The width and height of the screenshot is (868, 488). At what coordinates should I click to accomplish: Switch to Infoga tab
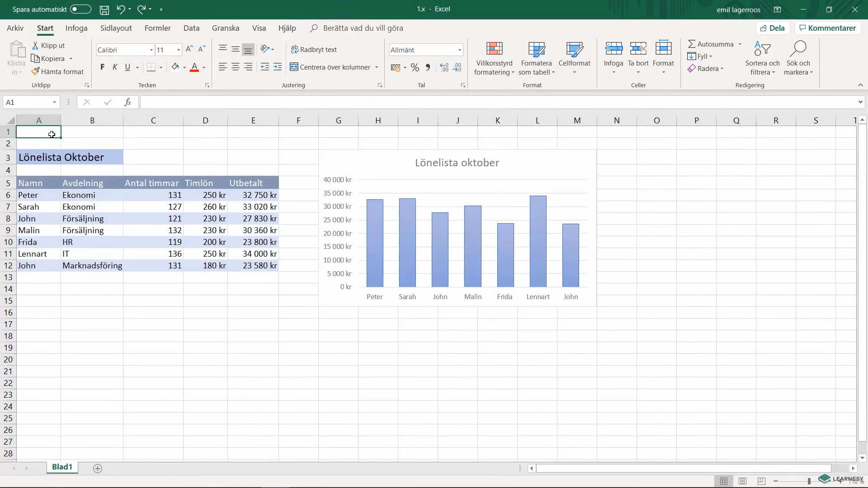tap(76, 28)
